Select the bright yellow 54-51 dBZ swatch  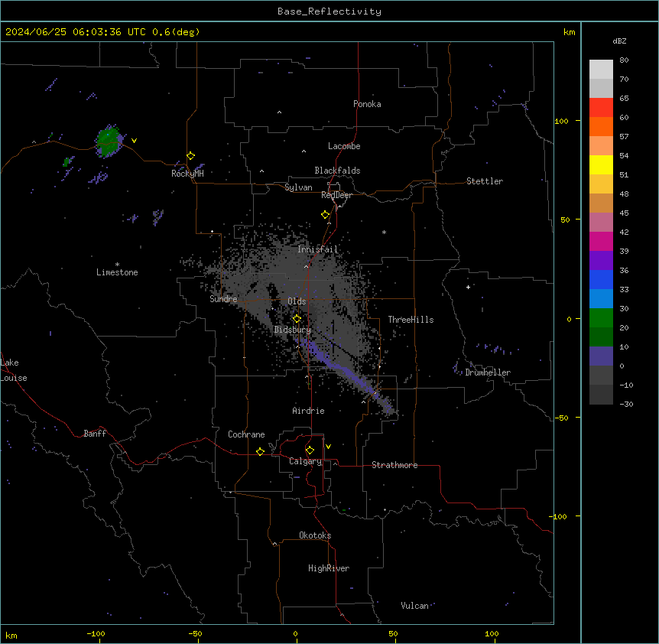coord(601,164)
